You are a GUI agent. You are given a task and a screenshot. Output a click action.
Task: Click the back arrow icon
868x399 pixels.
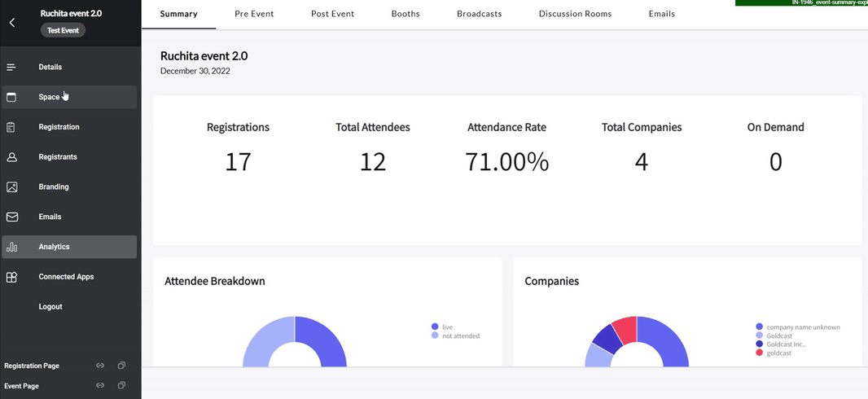point(12,23)
